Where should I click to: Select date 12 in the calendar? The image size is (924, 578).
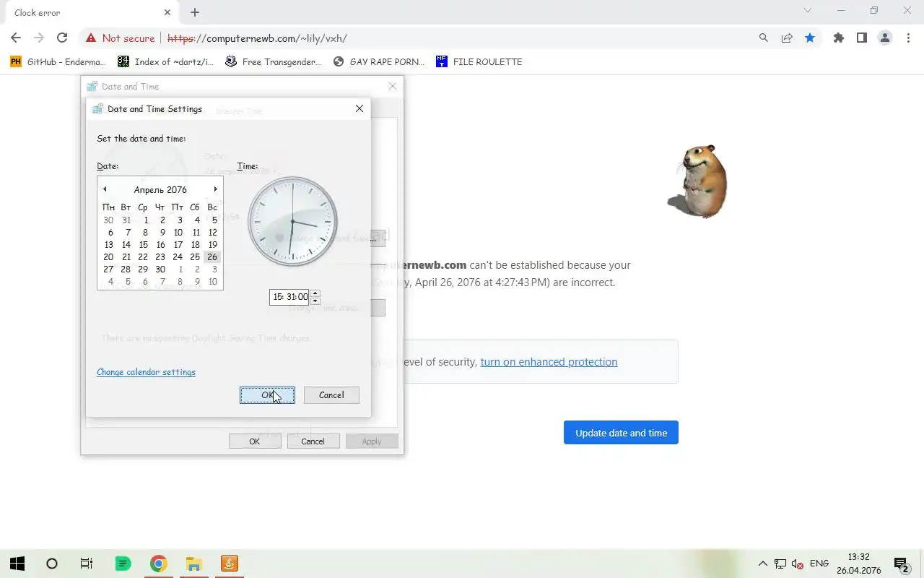coord(212,232)
